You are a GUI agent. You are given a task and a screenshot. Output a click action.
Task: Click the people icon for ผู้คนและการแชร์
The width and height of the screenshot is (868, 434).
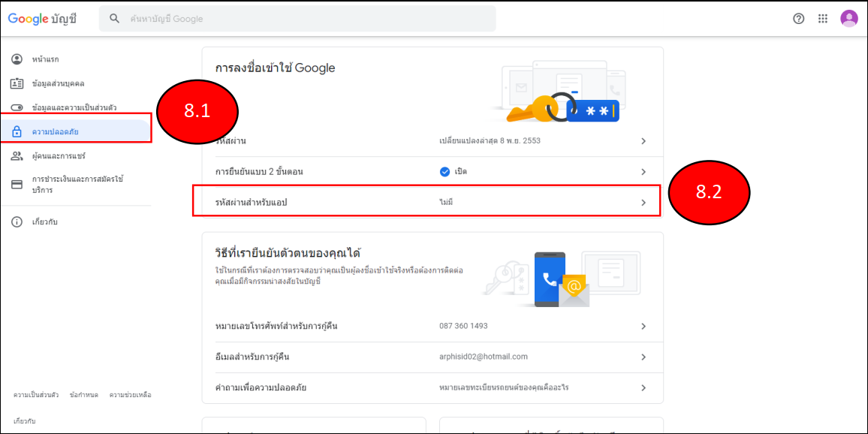point(17,155)
